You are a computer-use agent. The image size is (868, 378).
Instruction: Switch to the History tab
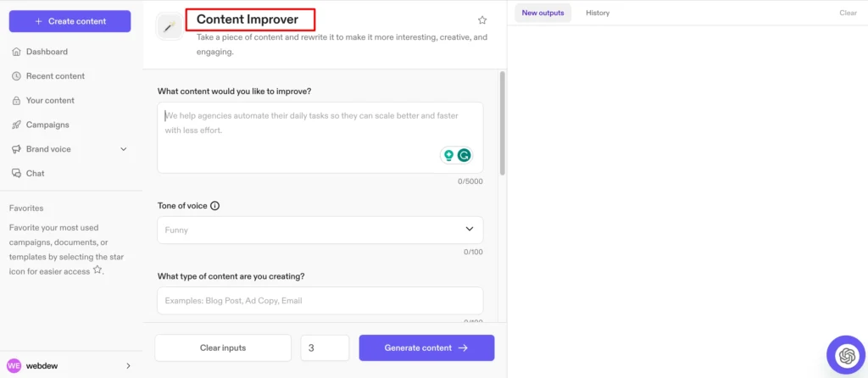(598, 13)
